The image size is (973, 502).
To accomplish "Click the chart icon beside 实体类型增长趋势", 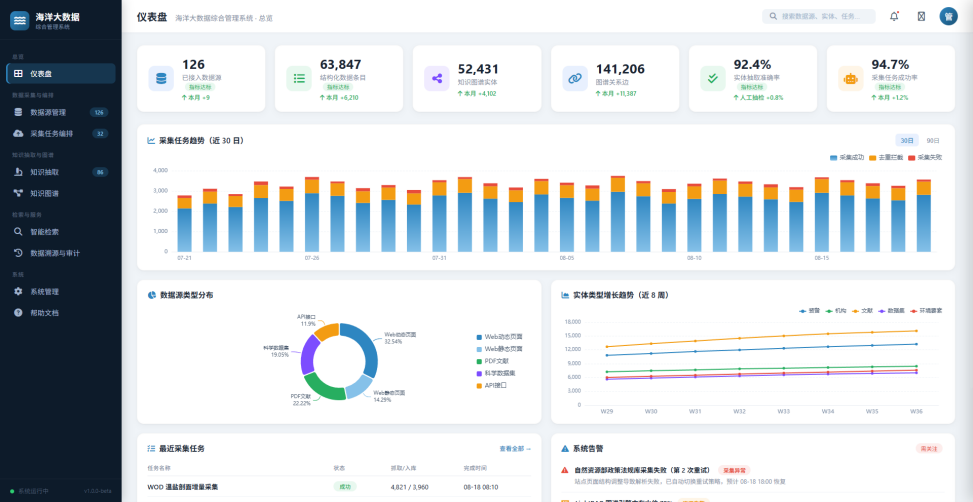I will [x=565, y=295].
